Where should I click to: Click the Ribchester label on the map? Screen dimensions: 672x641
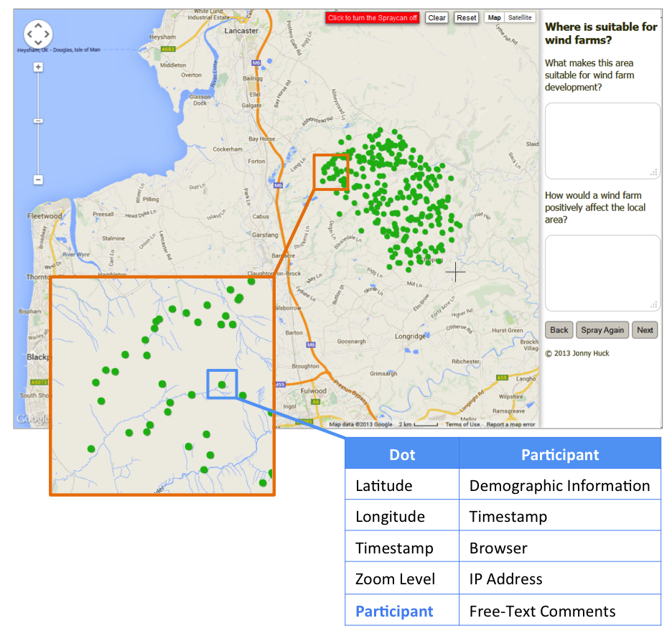[x=465, y=362]
